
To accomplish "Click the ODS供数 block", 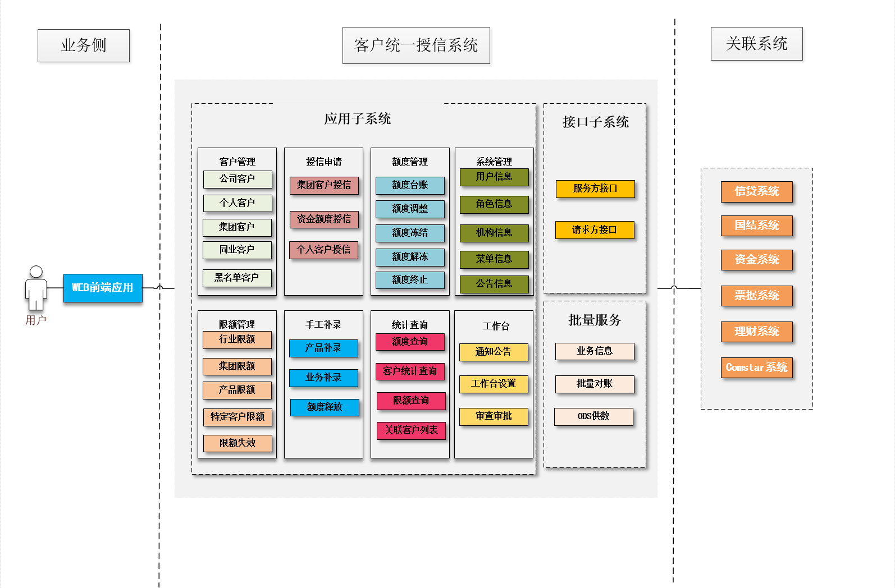I will point(593,416).
